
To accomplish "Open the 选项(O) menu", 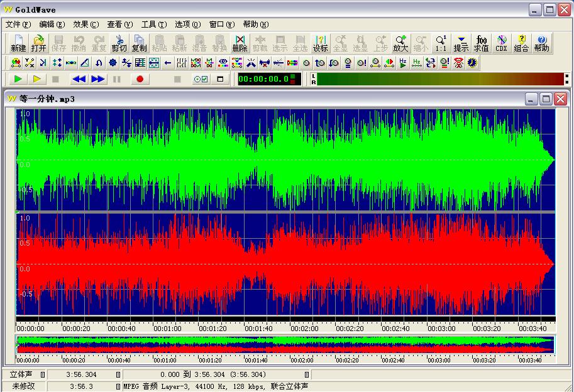I will [188, 24].
